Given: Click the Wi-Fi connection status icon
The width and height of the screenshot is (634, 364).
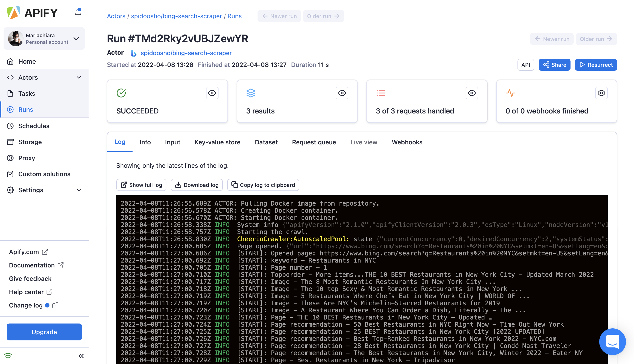Looking at the screenshot, I should click(8, 356).
